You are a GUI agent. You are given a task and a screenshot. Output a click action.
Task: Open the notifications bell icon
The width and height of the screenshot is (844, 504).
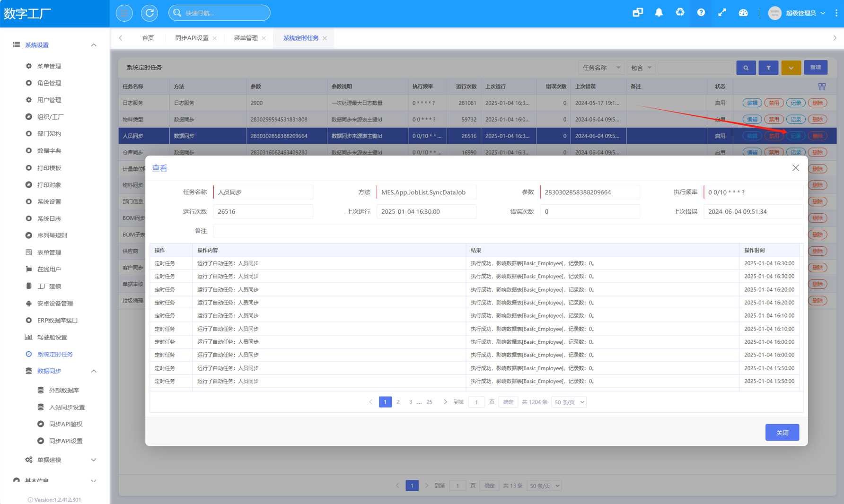659,13
